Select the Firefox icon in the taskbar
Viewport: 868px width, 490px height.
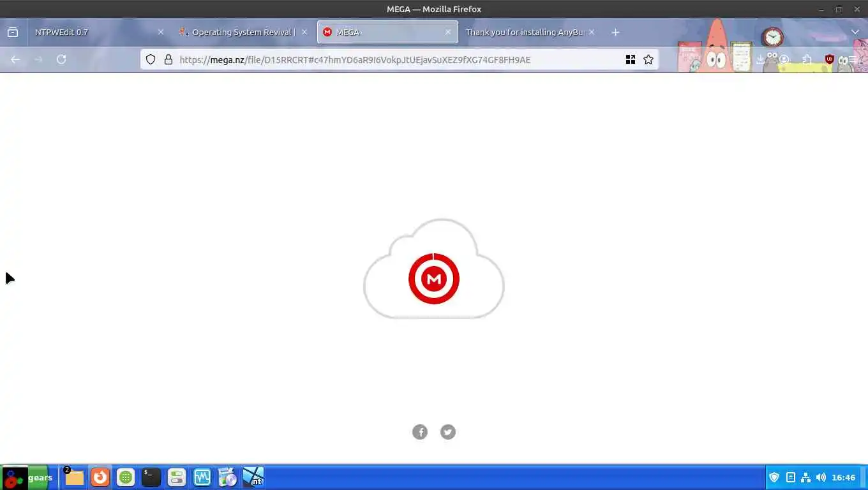(100, 477)
